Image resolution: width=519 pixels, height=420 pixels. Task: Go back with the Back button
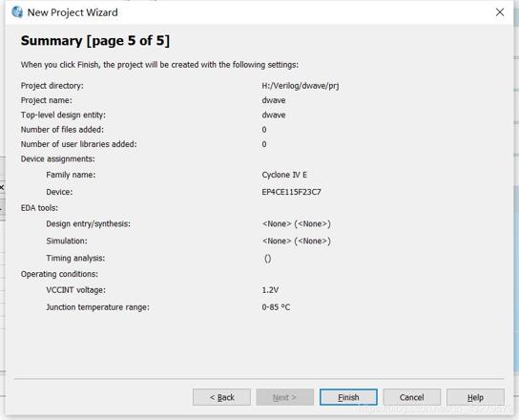point(221,397)
